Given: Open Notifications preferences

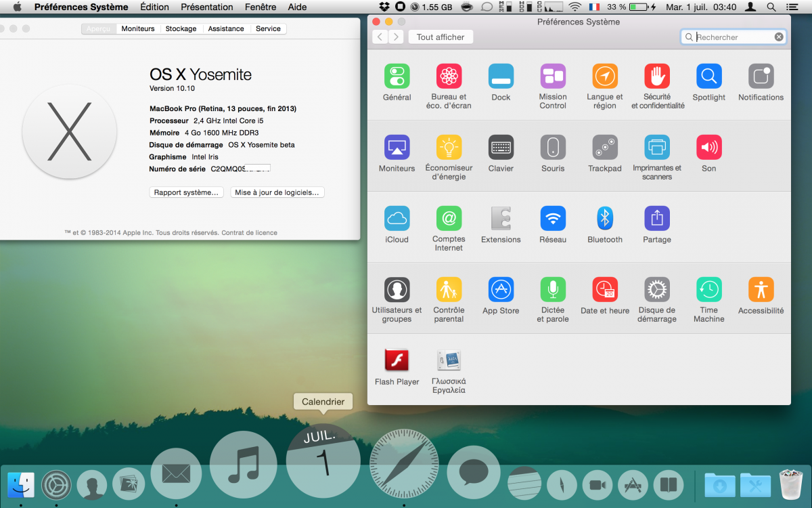Looking at the screenshot, I should 761,77.
